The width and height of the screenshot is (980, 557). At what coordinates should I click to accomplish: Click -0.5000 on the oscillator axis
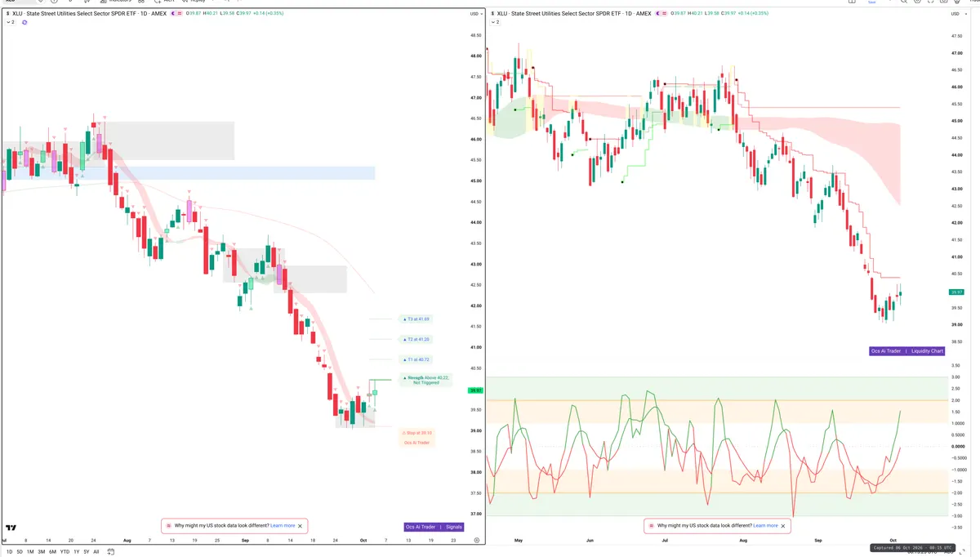click(957, 458)
